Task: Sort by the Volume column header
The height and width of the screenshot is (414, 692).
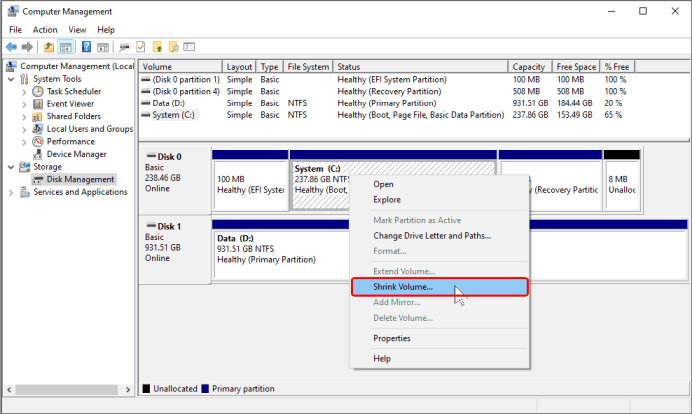Action: pyautogui.click(x=181, y=67)
